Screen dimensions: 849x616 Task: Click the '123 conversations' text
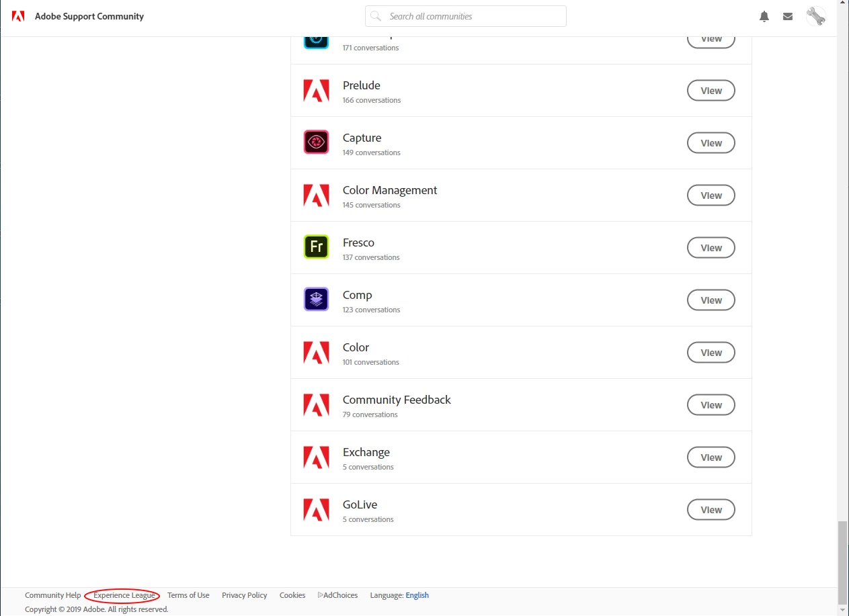coord(372,310)
